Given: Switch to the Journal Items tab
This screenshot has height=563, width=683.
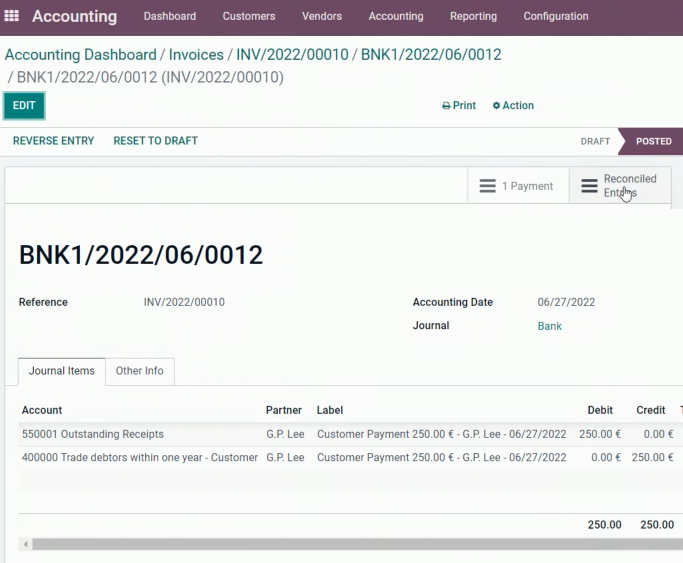Looking at the screenshot, I should 62,371.
